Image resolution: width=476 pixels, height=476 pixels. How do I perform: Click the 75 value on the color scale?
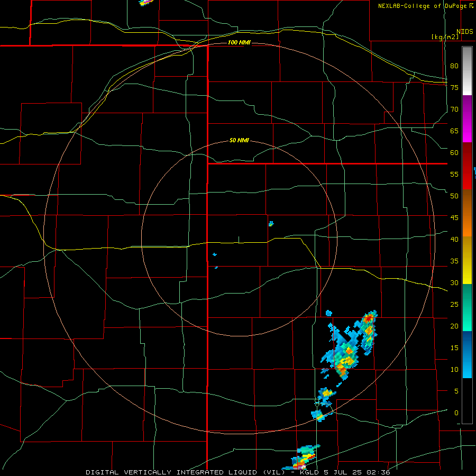(454, 88)
